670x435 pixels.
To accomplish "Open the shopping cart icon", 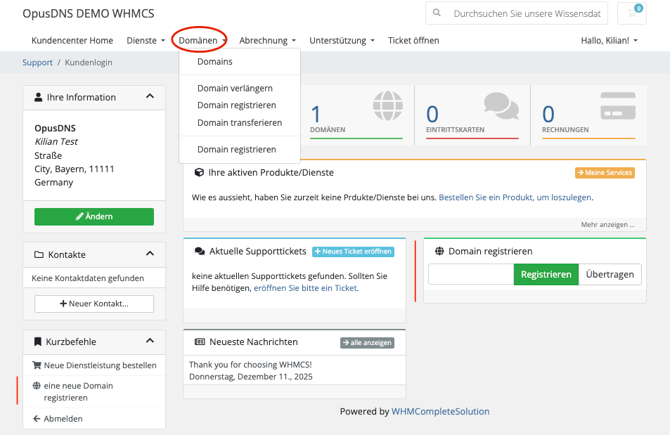I will click(x=632, y=13).
